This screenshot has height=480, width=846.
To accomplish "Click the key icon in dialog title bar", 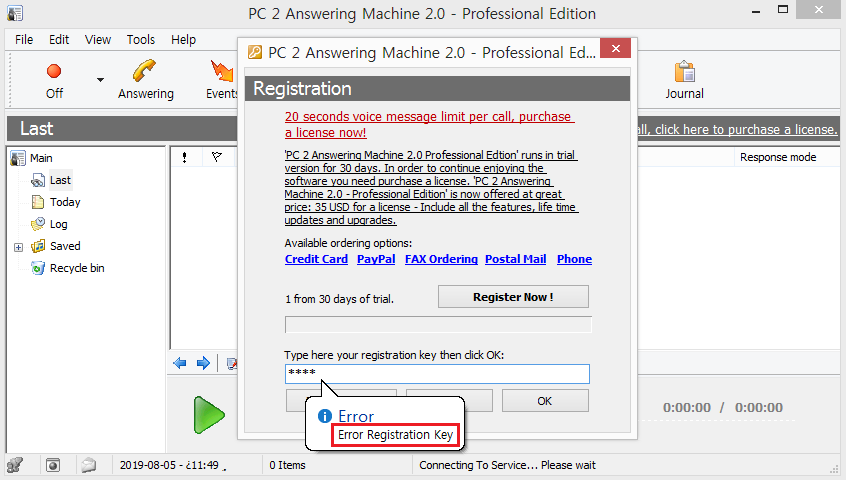I will click(x=255, y=52).
